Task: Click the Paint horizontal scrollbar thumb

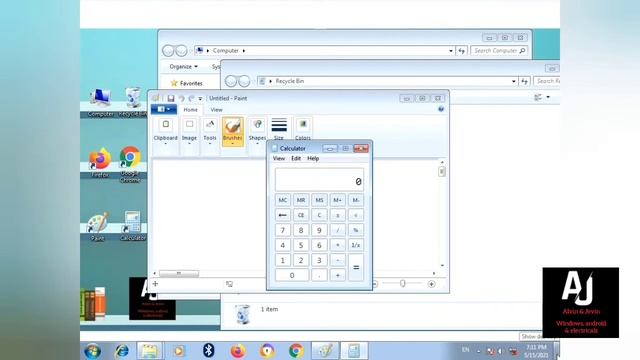Action: pos(179,273)
